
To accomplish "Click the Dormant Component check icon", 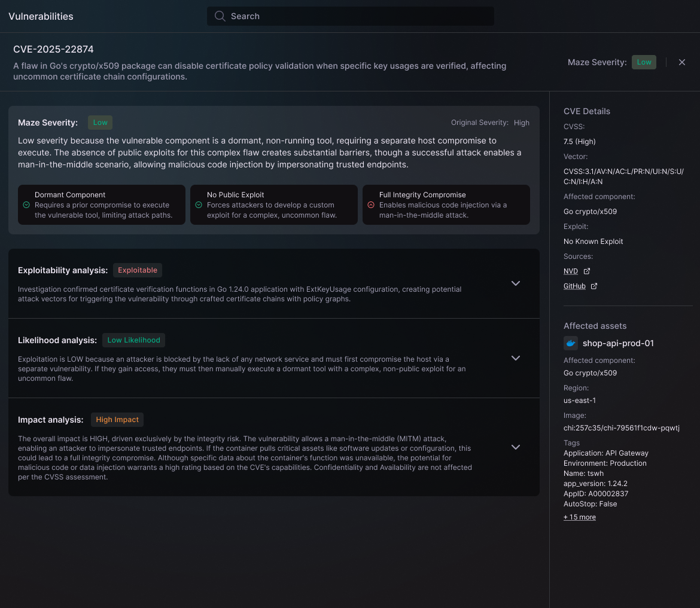I will click(26, 204).
